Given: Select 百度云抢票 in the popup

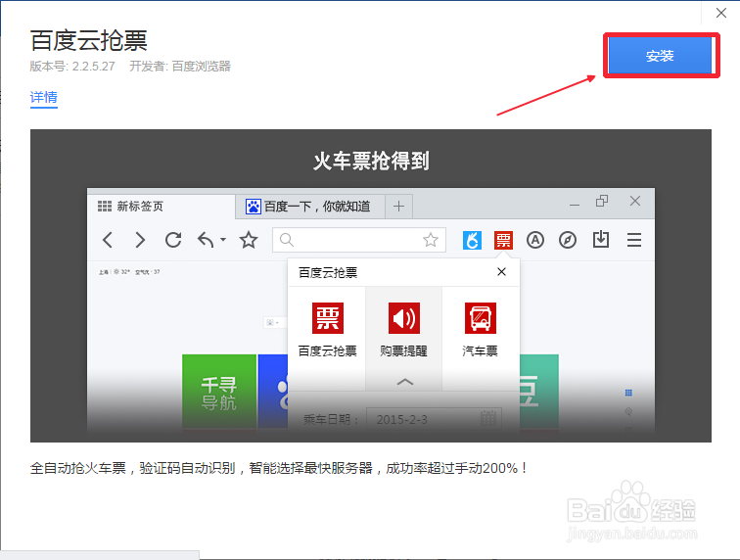Looking at the screenshot, I should [328, 330].
